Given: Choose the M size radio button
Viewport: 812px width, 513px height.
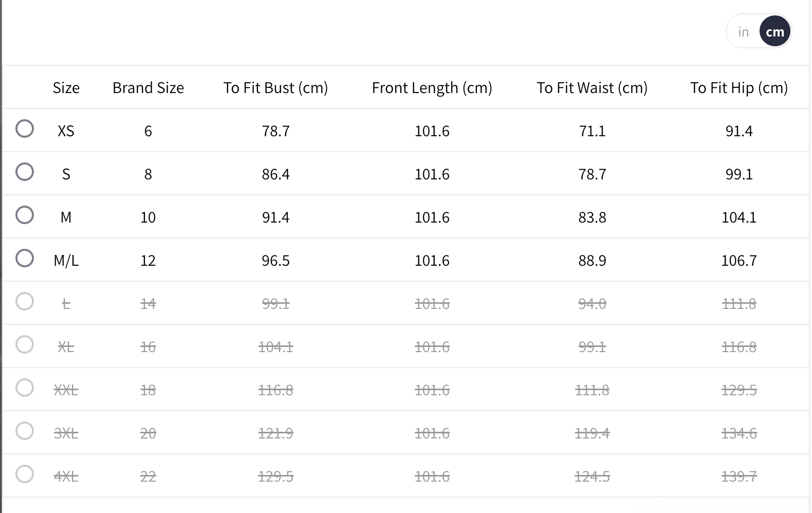Looking at the screenshot, I should coord(25,215).
